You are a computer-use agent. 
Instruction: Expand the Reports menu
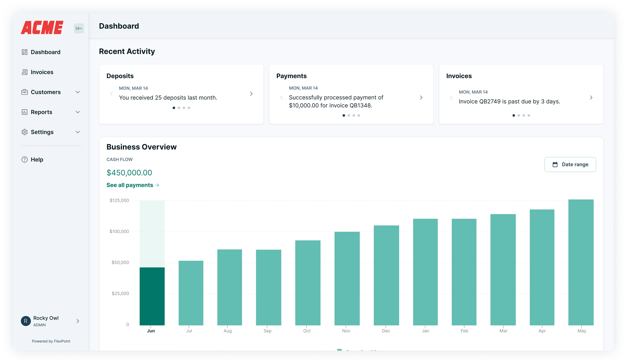[78, 112]
